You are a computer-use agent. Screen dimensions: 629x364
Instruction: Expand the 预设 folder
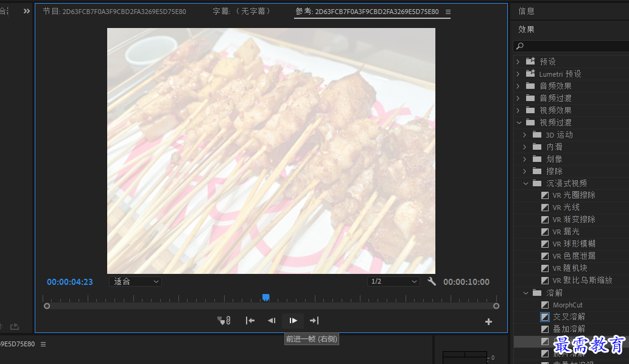click(518, 61)
